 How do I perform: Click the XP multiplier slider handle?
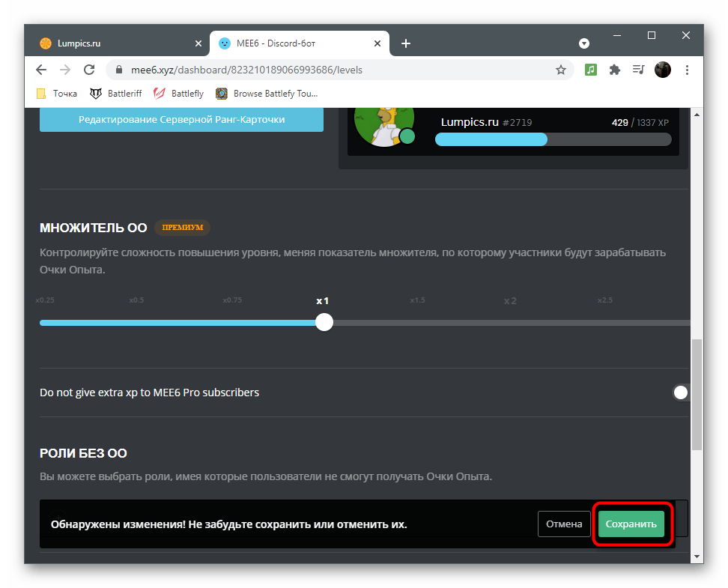324,322
